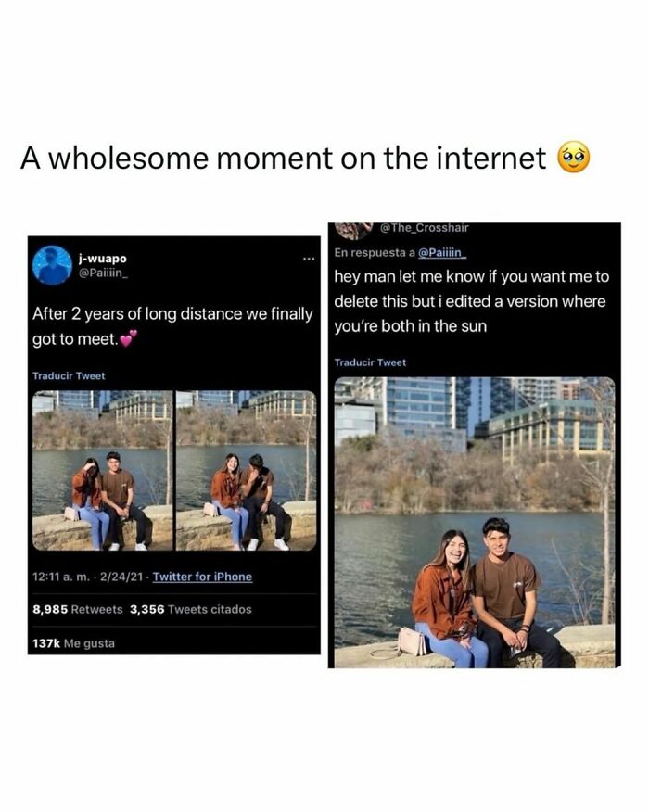Image resolution: width=649 pixels, height=812 pixels.
Task: Click Traducir Tweet under the reply text
Action: pos(370,362)
